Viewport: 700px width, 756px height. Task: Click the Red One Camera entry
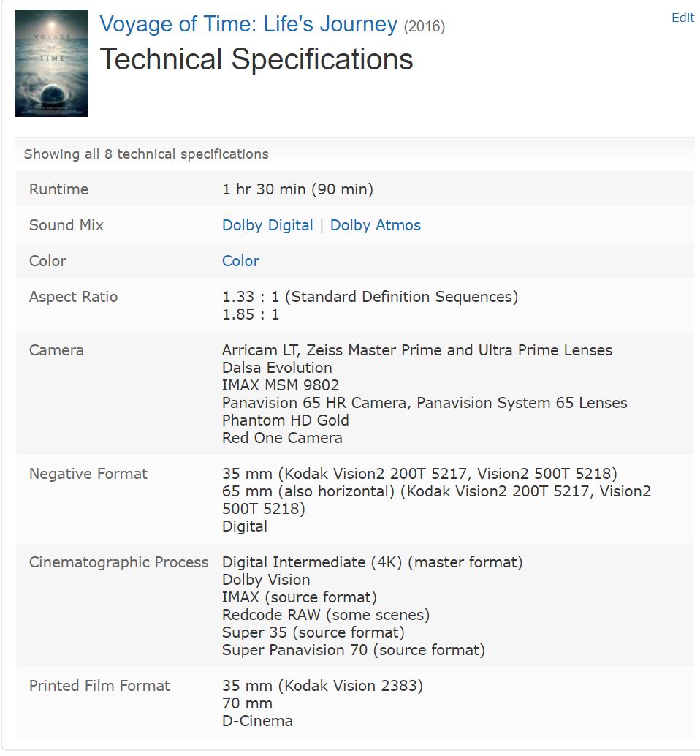(x=282, y=438)
